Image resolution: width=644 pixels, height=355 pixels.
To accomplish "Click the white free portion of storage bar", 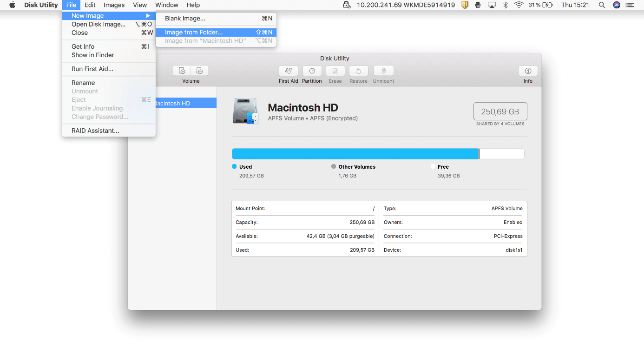I will (502, 154).
